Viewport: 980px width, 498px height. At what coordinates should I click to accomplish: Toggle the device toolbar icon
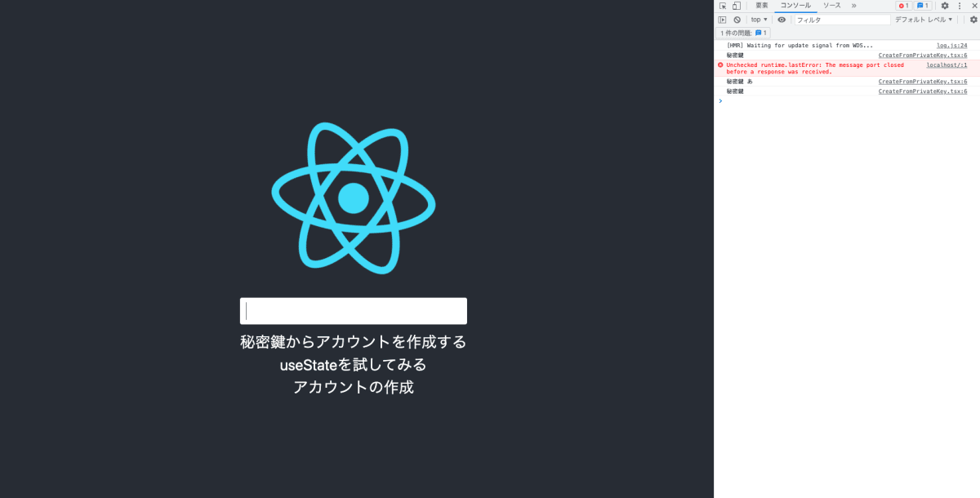[736, 6]
